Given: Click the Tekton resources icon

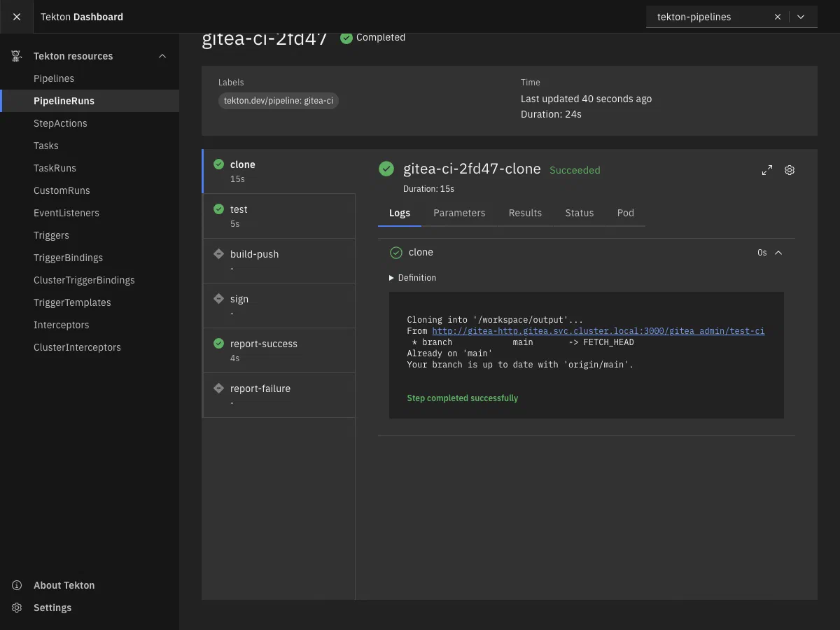Looking at the screenshot, I should coord(17,56).
